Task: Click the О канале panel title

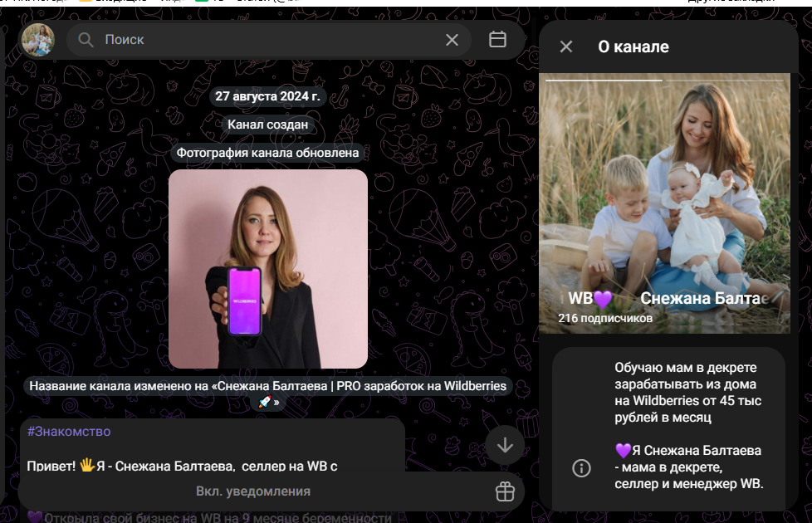Action: point(633,46)
